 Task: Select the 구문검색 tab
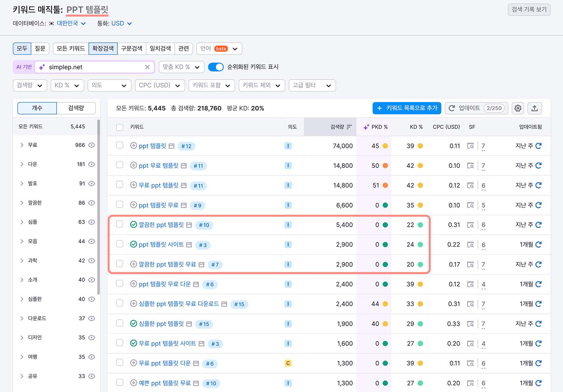tap(131, 48)
